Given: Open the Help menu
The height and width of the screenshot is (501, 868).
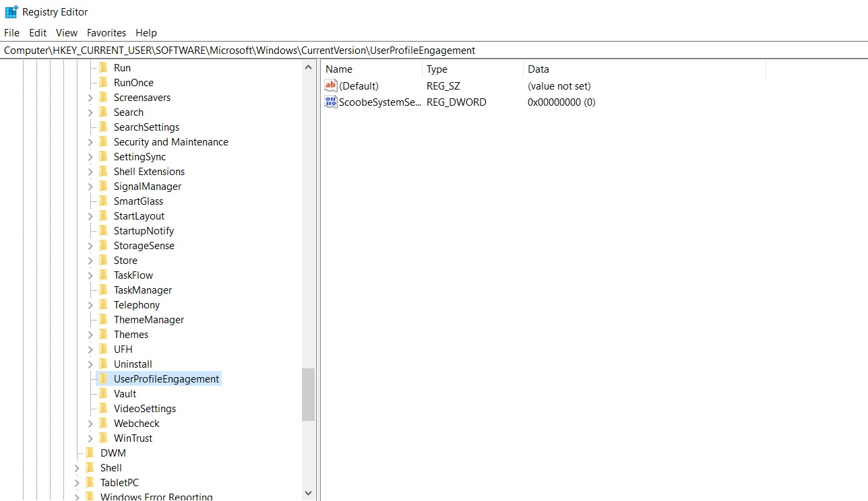Looking at the screenshot, I should [146, 32].
